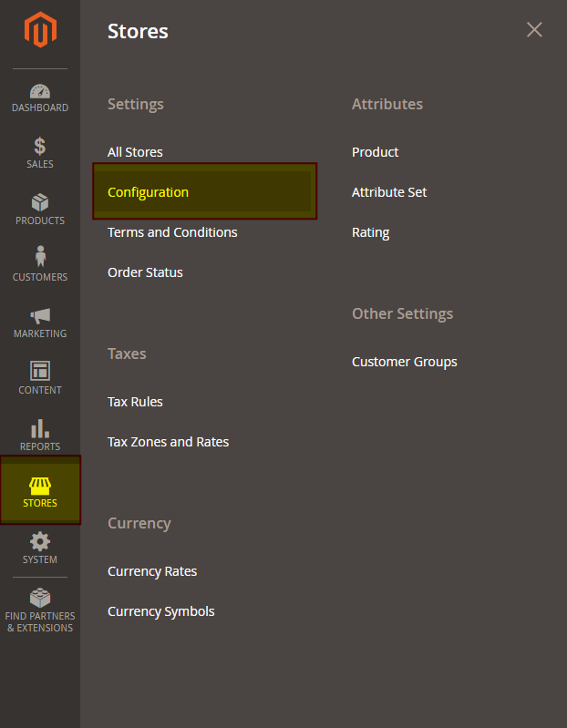Open Terms and Conditions link

coord(172,232)
